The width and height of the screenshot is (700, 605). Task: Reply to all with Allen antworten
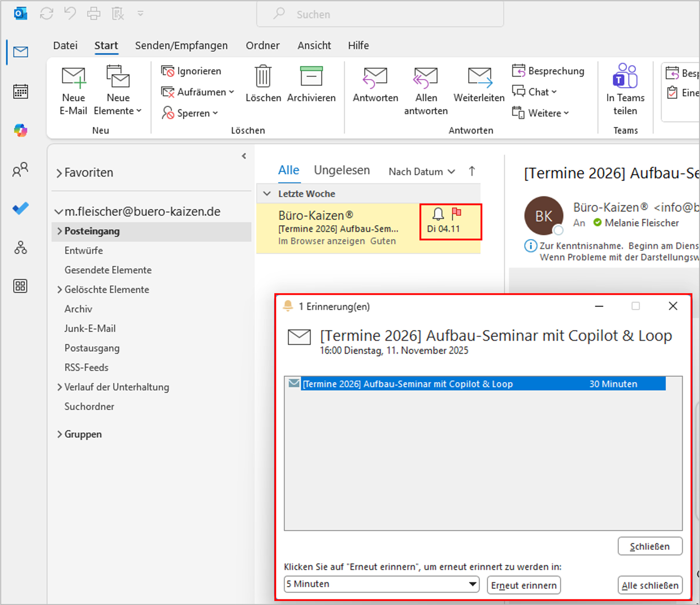click(425, 90)
